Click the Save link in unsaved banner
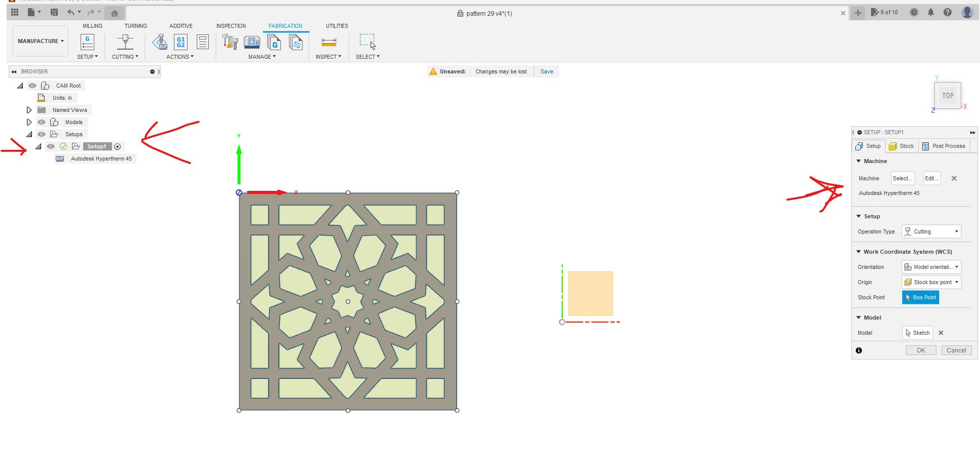The width and height of the screenshot is (980, 470). pyautogui.click(x=547, y=71)
